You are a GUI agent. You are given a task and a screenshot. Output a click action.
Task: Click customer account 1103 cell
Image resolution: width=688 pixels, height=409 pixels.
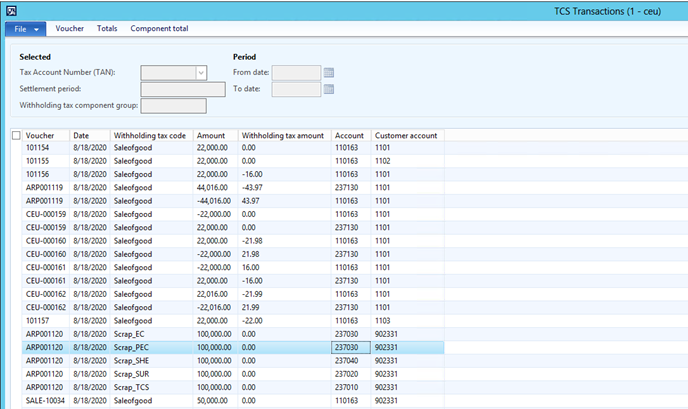pos(408,321)
